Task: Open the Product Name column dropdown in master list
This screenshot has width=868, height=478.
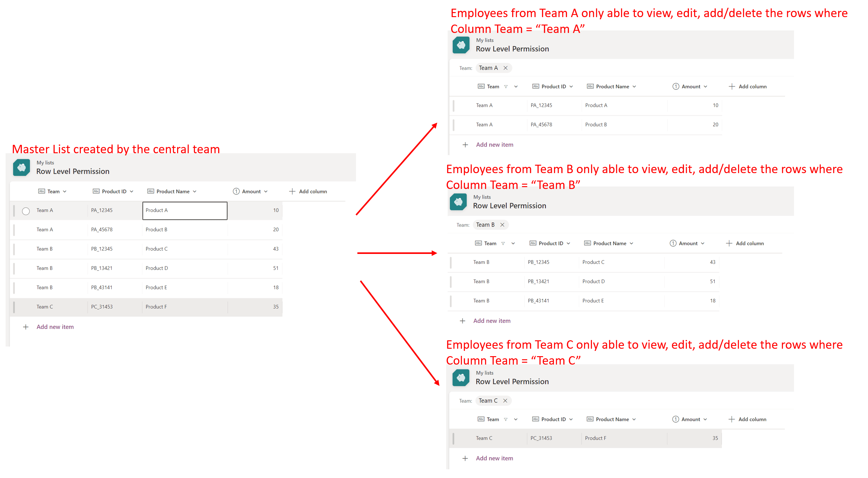Action: pyautogui.click(x=194, y=191)
